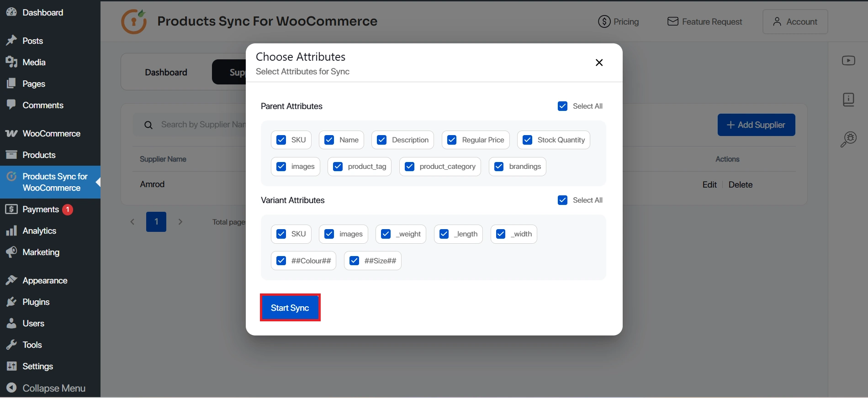The width and height of the screenshot is (868, 398).
Task: Click the Products Sync plugin logo
Action: pos(134,21)
